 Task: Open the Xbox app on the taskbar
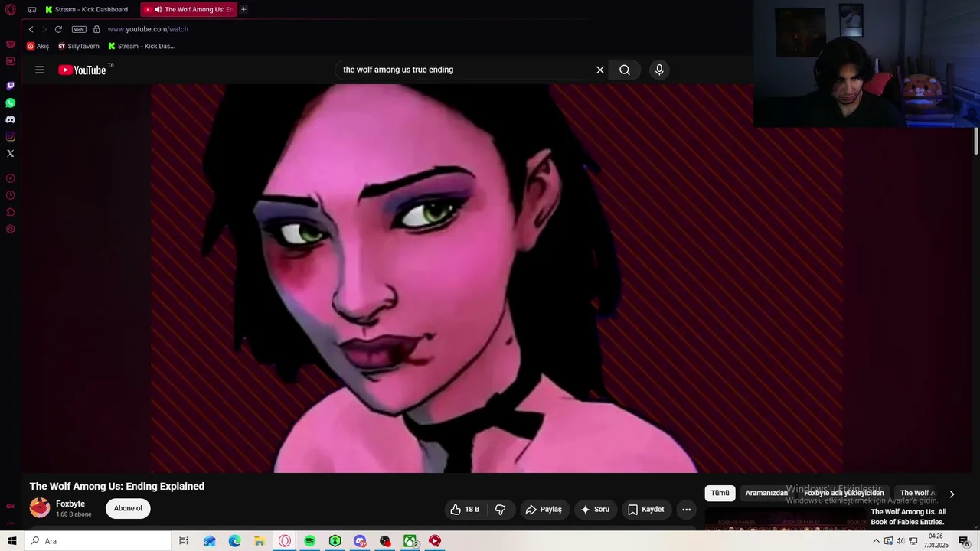click(x=410, y=541)
